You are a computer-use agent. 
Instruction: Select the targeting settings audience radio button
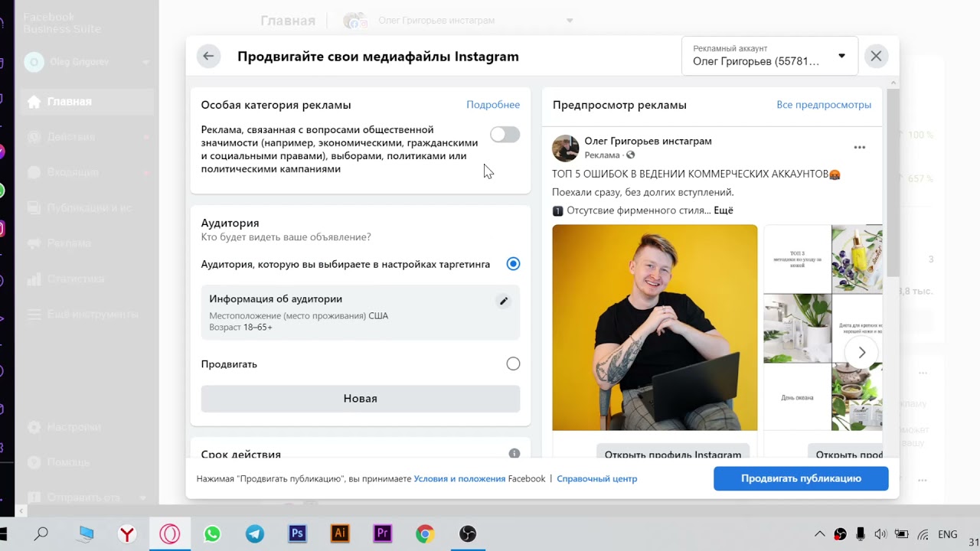click(513, 264)
